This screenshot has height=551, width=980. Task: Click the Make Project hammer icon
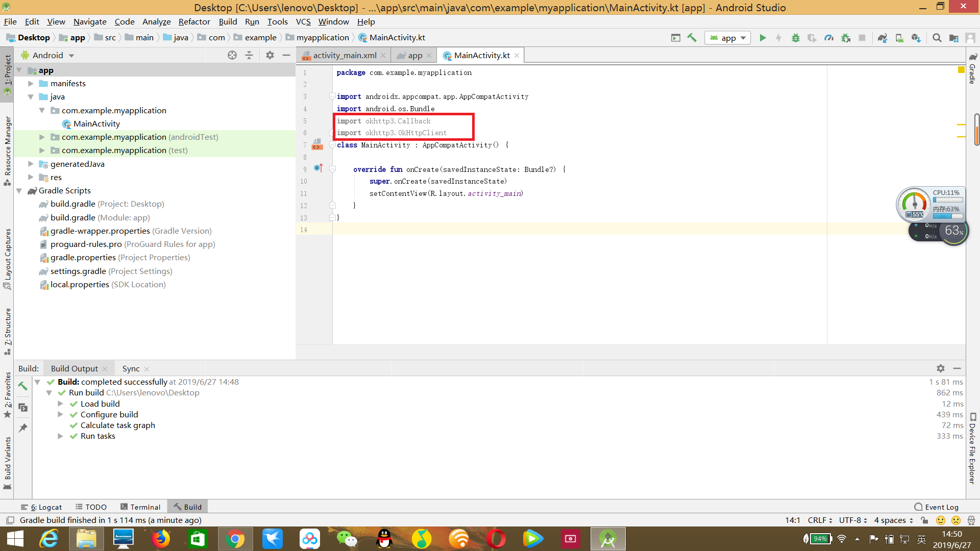[692, 38]
